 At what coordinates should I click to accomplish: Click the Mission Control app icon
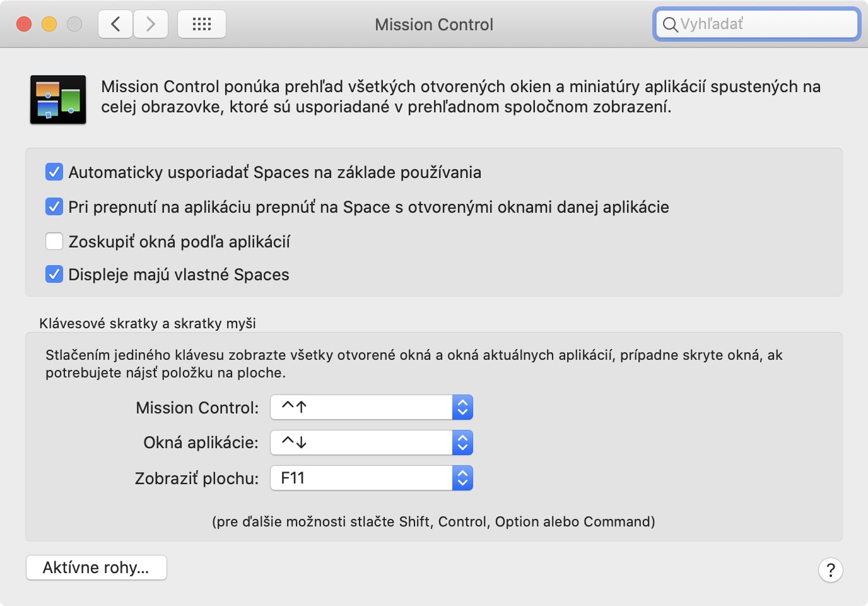58,99
